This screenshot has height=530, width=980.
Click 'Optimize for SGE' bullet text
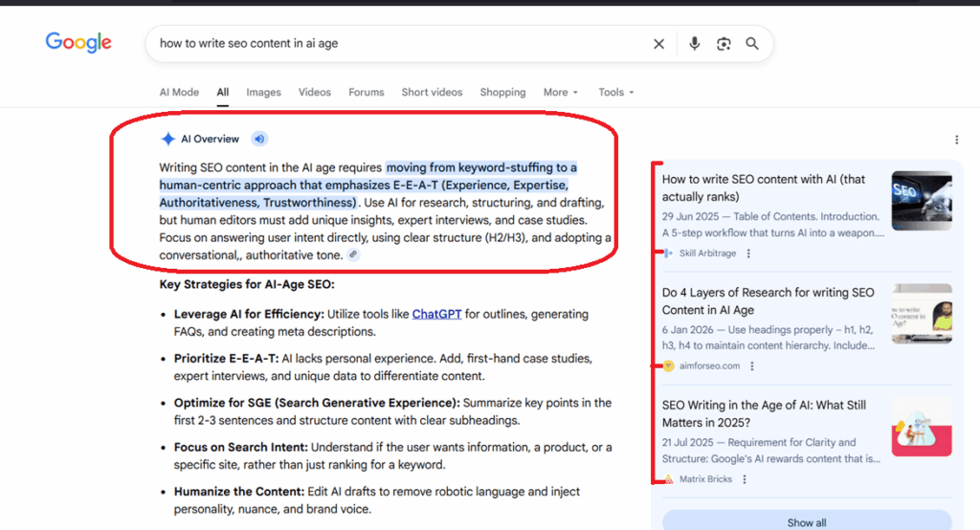coord(317,403)
